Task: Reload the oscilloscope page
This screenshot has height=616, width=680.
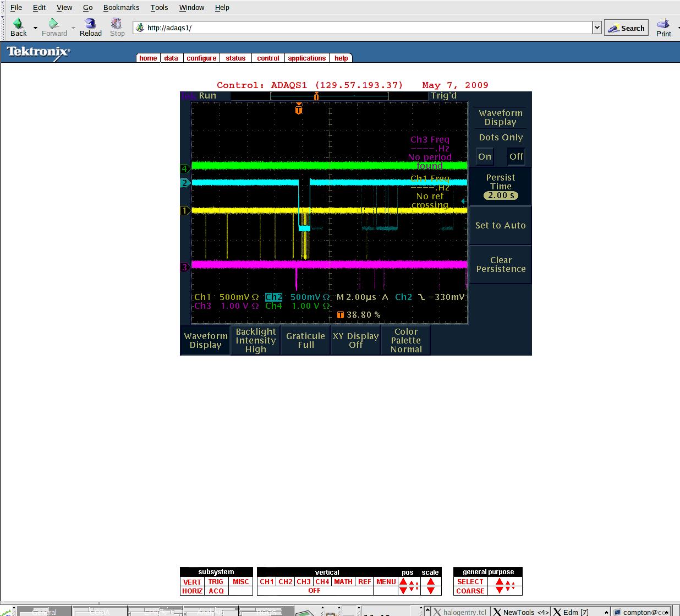Action: click(91, 27)
